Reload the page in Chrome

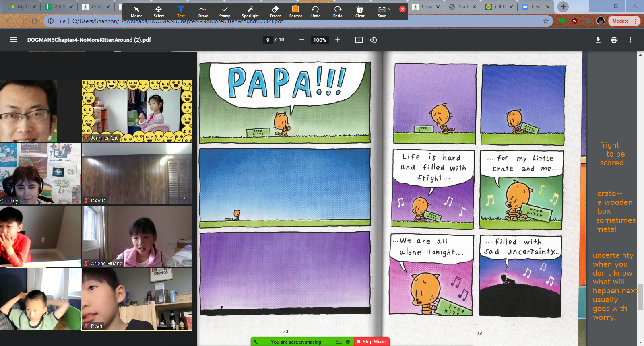(x=35, y=21)
